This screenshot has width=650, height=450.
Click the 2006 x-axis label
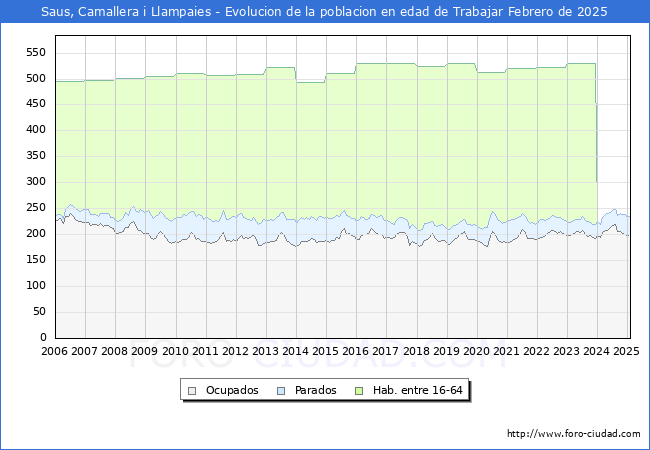54,351
